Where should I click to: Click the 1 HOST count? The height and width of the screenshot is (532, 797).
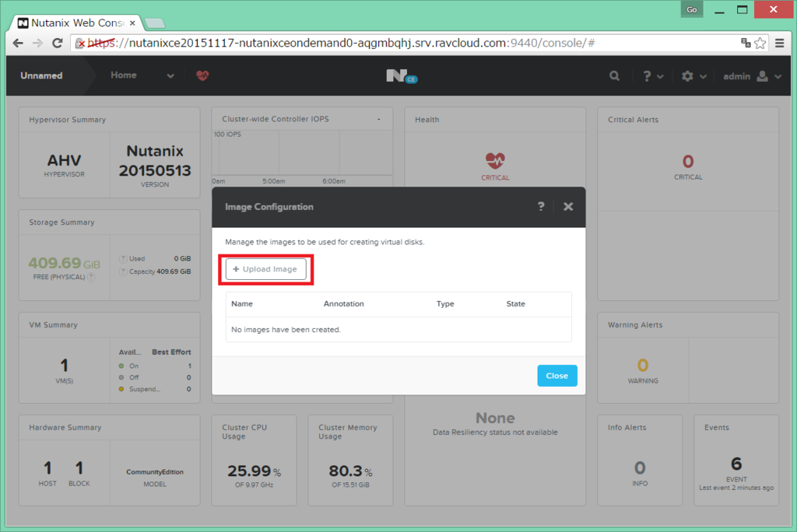coord(47,467)
